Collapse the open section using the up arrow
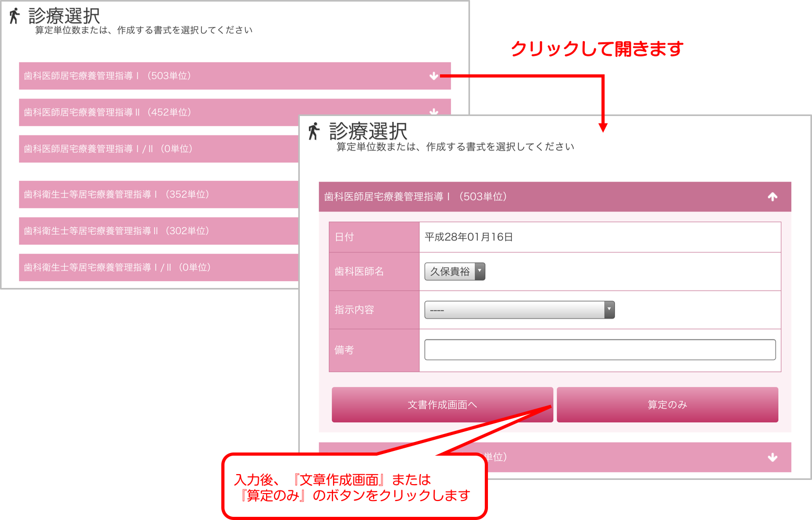812x520 pixels. point(772,197)
